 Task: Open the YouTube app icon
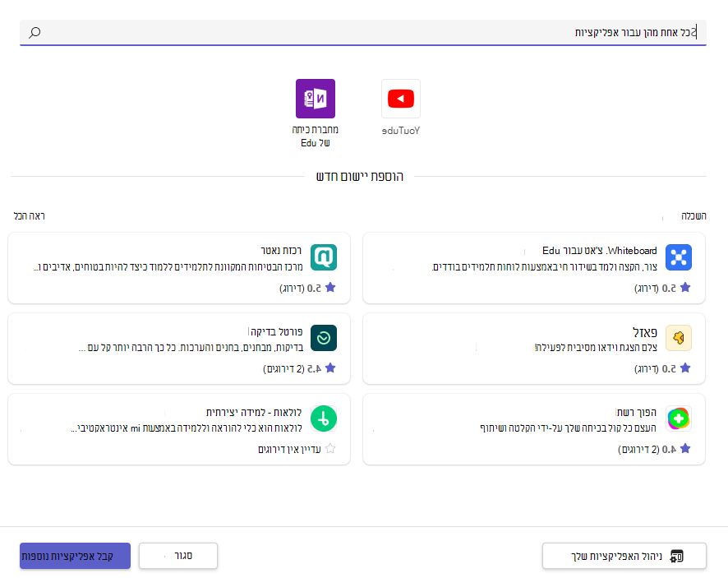401,99
